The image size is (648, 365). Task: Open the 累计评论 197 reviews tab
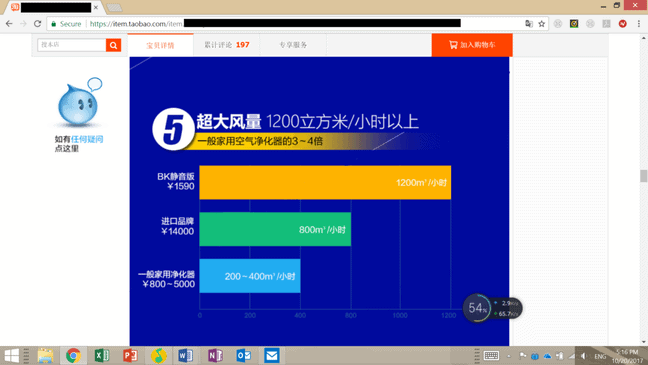click(x=226, y=45)
